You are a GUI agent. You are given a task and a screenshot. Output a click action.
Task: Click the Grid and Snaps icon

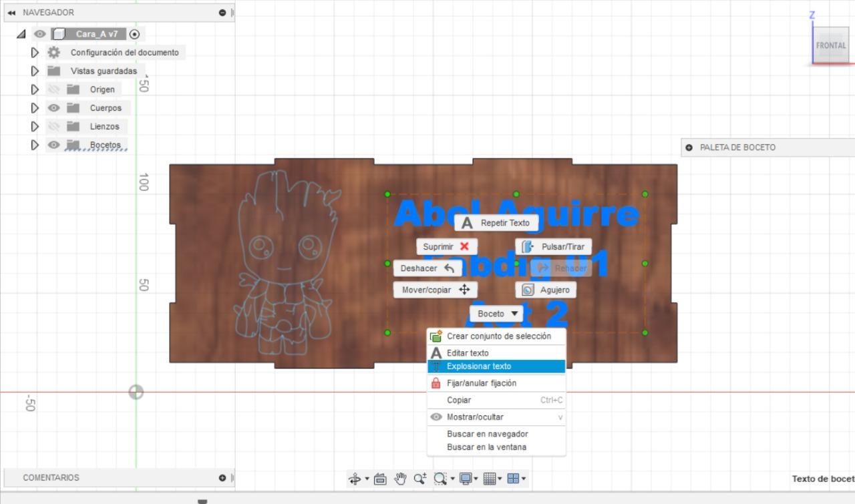click(490, 479)
